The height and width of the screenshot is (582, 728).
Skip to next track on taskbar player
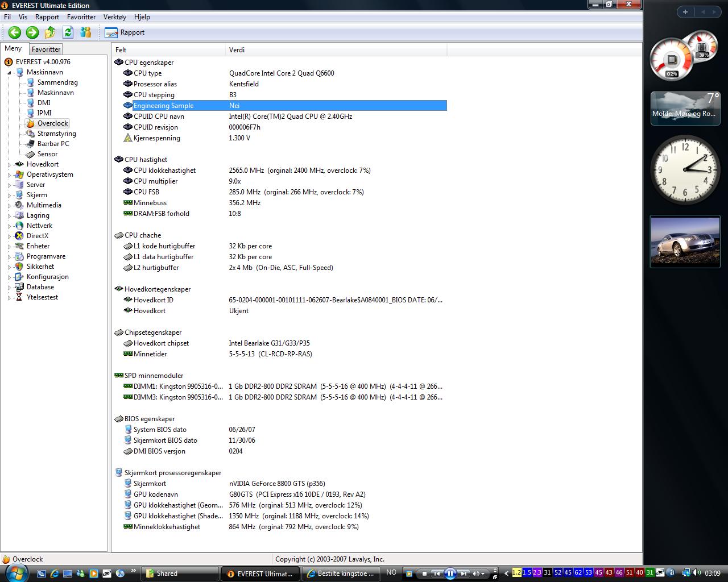click(464, 573)
